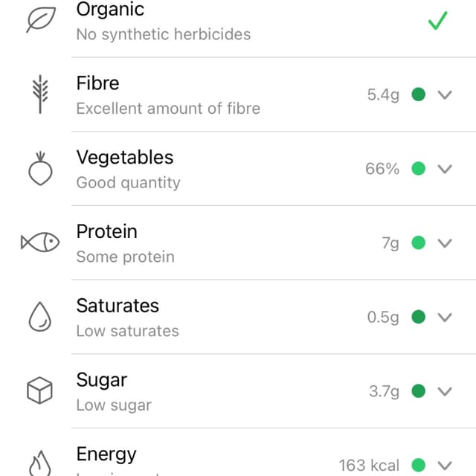
Task: Tap the Organic leaf icon
Action: pos(41,20)
